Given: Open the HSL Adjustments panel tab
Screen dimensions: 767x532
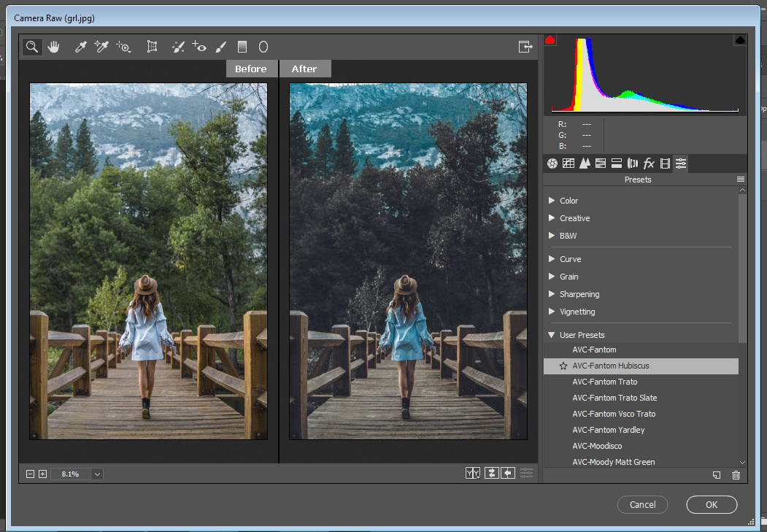Looking at the screenshot, I should pos(601,163).
